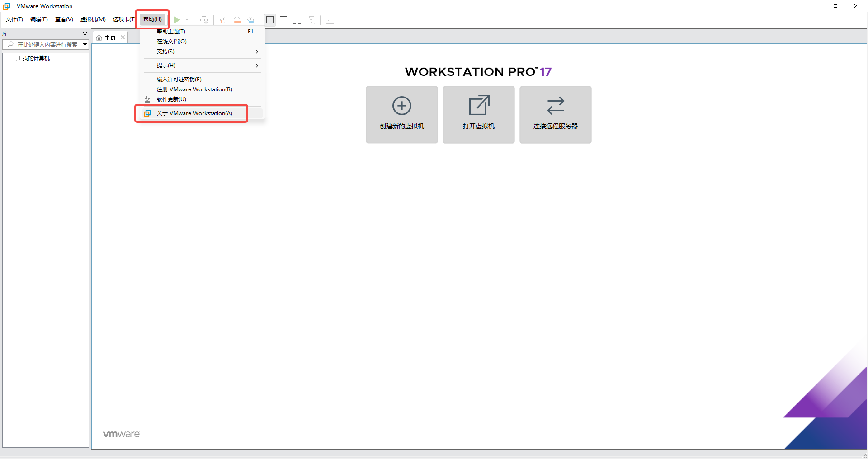Image resolution: width=868 pixels, height=459 pixels.
Task: Minimize the VMware Workstation window
Action: [x=814, y=6]
